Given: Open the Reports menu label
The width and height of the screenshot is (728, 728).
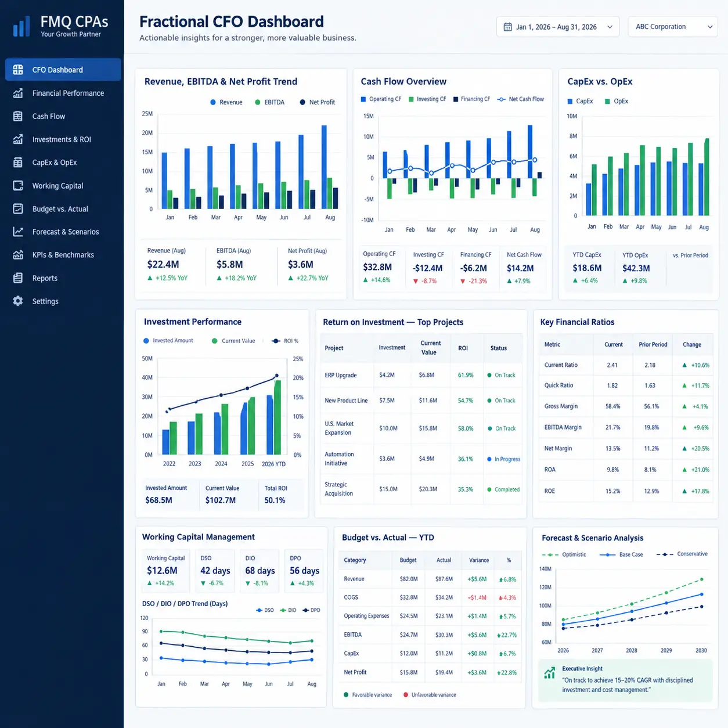Looking at the screenshot, I should point(45,278).
